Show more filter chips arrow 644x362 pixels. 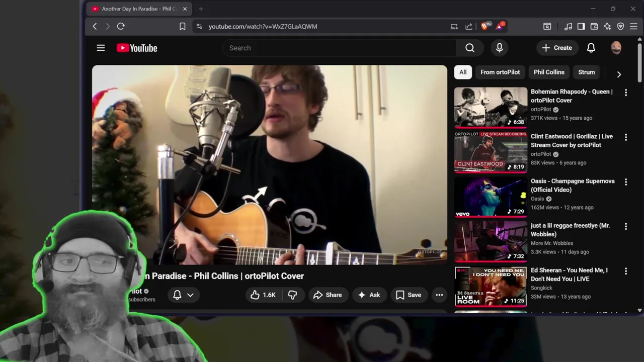[x=619, y=74]
